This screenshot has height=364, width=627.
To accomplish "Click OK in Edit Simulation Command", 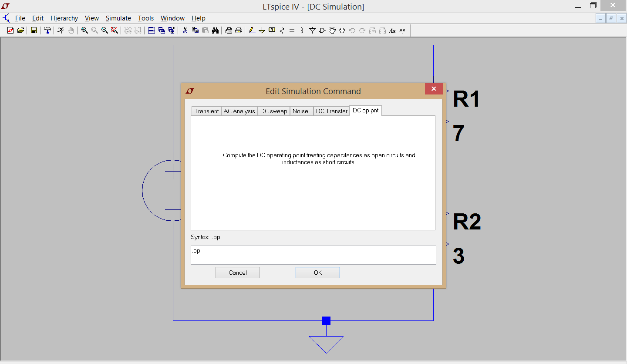I will click(318, 273).
